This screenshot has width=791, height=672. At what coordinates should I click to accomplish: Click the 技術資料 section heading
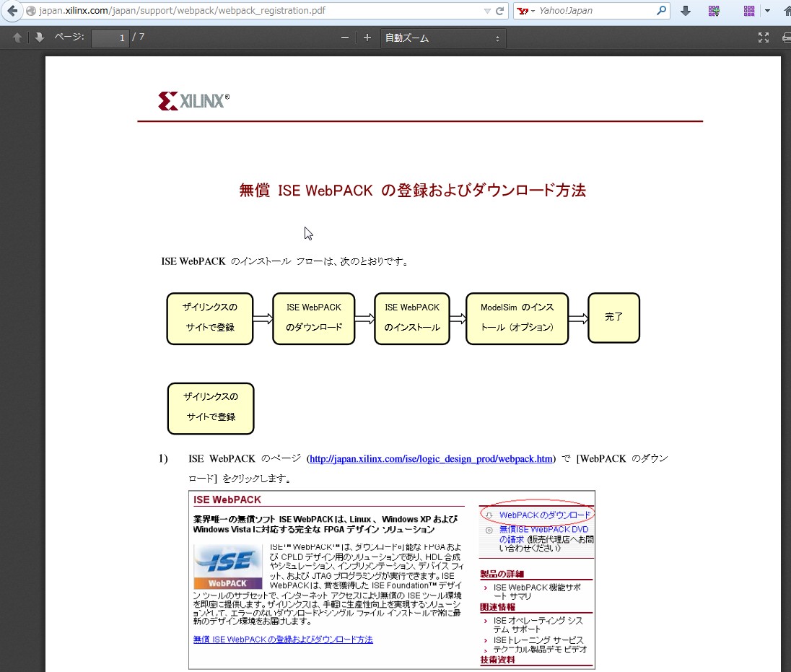pyautogui.click(x=497, y=660)
